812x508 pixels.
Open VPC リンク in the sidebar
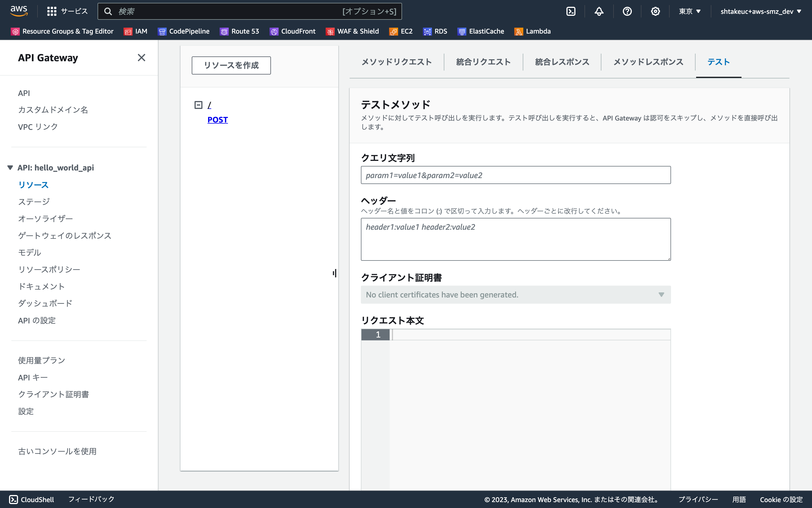point(38,127)
